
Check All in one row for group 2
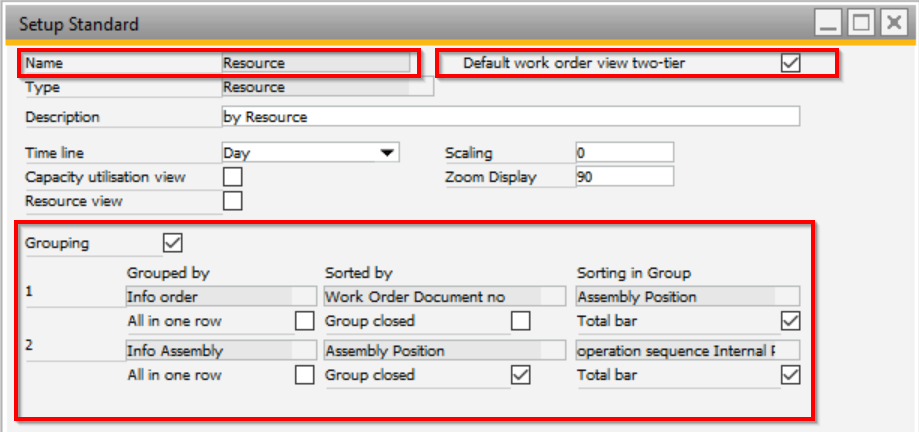[304, 375]
